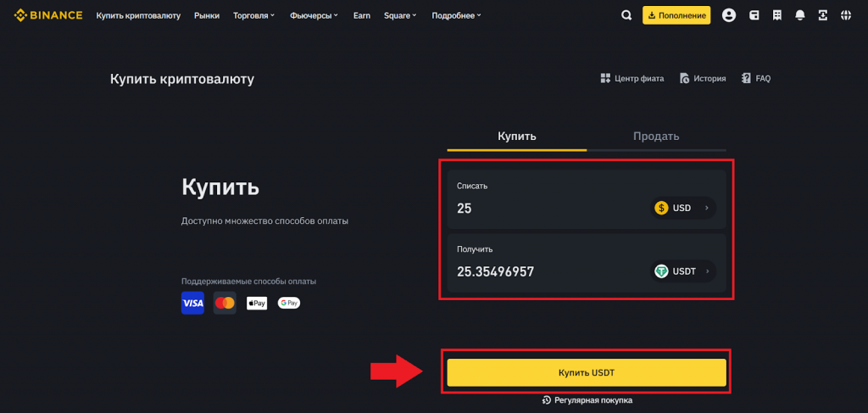This screenshot has width=868, height=413.
Task: Click the Пополнение deposit button
Action: tap(676, 15)
